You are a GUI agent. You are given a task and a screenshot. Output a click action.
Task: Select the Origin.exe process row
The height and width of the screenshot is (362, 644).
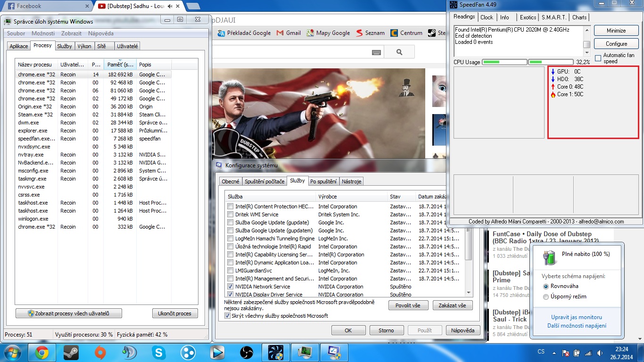pos(93,107)
